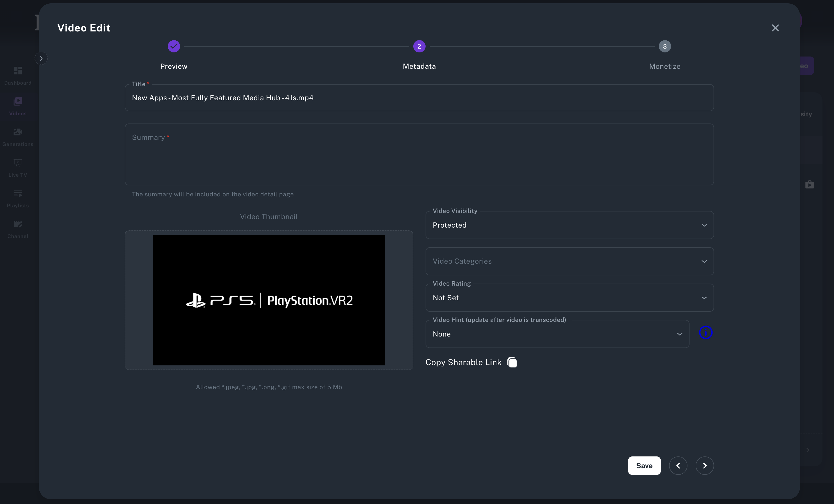Image resolution: width=834 pixels, height=504 pixels.
Task: Click the Dashboard icon in sidebar
Action: [18, 70]
